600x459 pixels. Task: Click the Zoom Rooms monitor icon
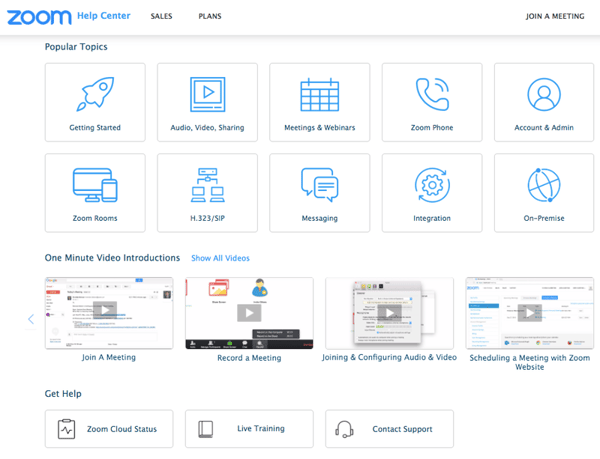[x=95, y=185]
